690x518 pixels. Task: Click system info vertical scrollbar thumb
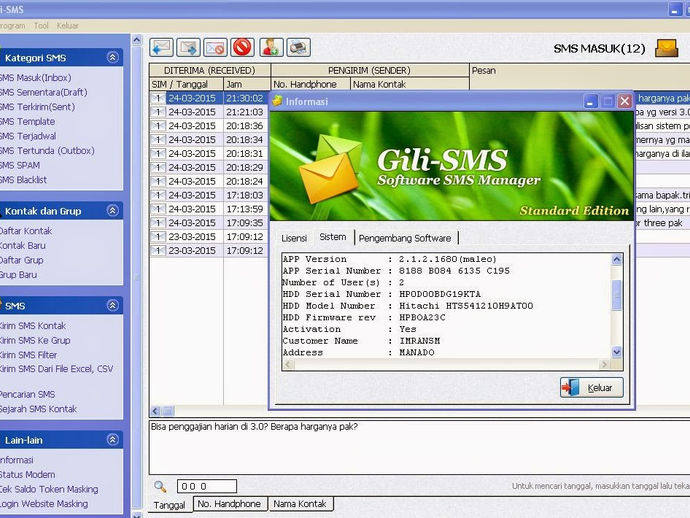[617, 295]
